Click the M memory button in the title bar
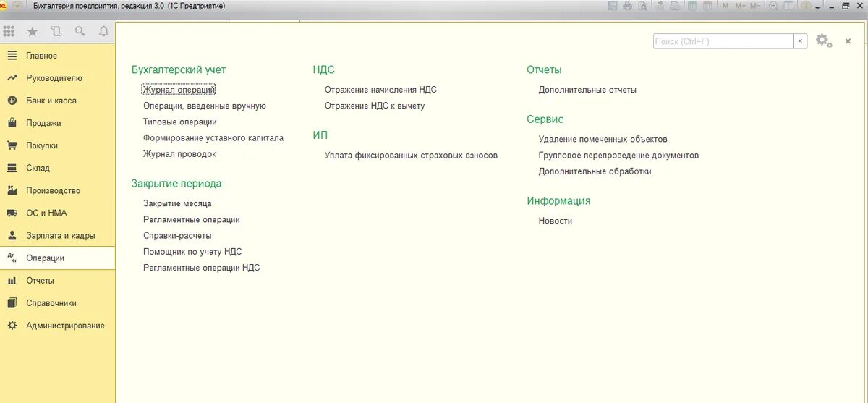This screenshot has width=868, height=403. coord(726,6)
